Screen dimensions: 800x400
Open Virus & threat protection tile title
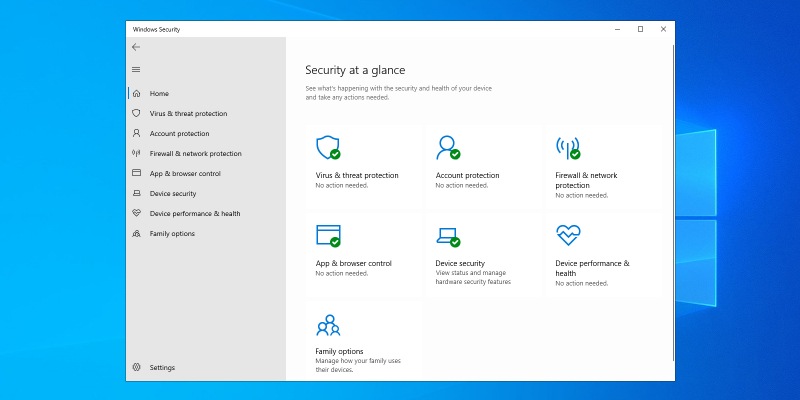pos(357,176)
